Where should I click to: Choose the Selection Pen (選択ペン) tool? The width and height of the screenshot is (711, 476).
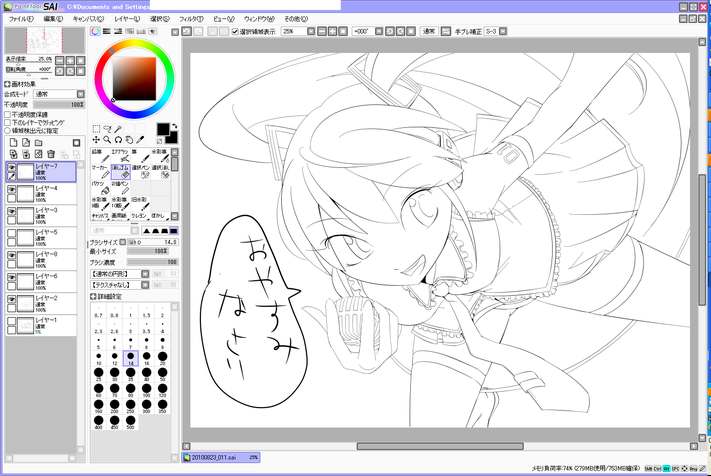(x=140, y=172)
